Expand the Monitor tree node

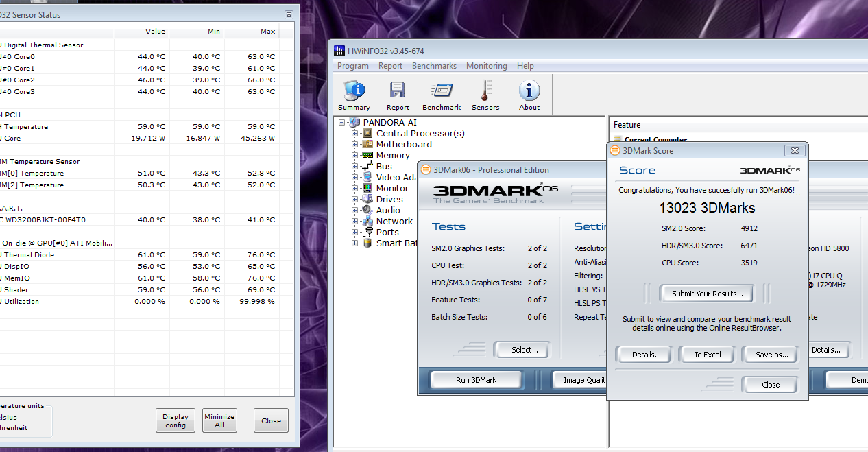point(355,188)
